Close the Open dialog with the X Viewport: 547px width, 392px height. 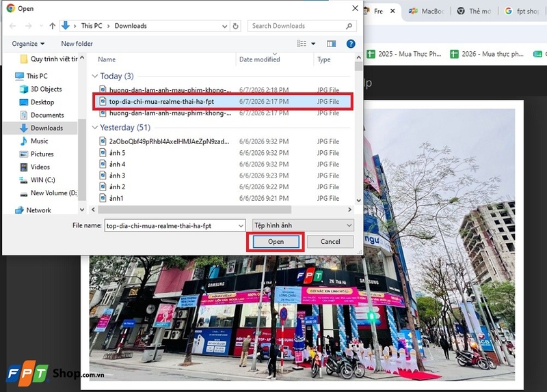tap(355, 8)
